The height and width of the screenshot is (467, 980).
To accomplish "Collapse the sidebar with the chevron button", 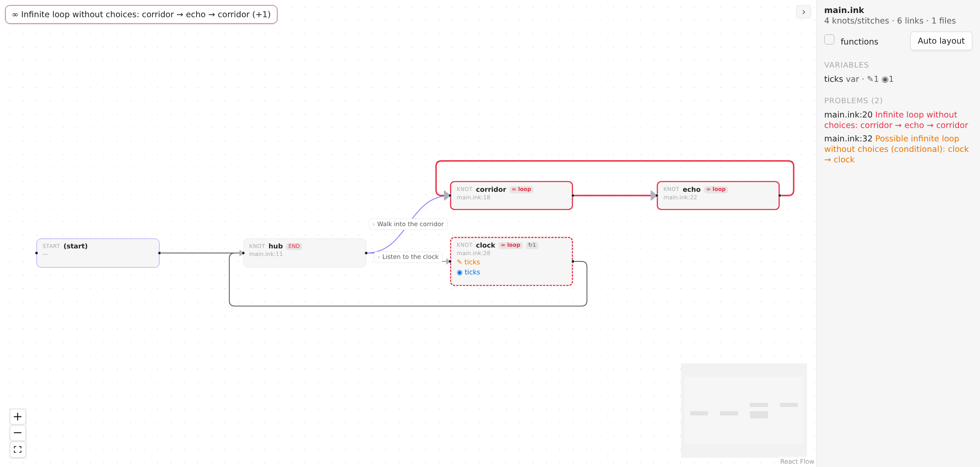I will coord(803,12).
